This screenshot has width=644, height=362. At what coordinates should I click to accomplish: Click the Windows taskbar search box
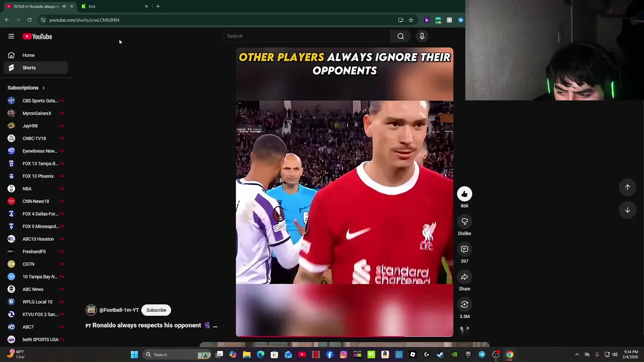176,354
